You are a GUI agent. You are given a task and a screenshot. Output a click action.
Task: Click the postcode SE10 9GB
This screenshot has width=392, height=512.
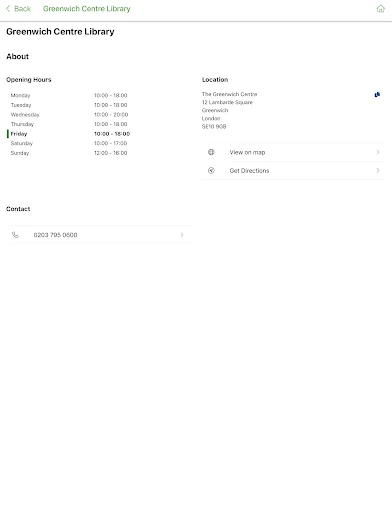(x=214, y=127)
